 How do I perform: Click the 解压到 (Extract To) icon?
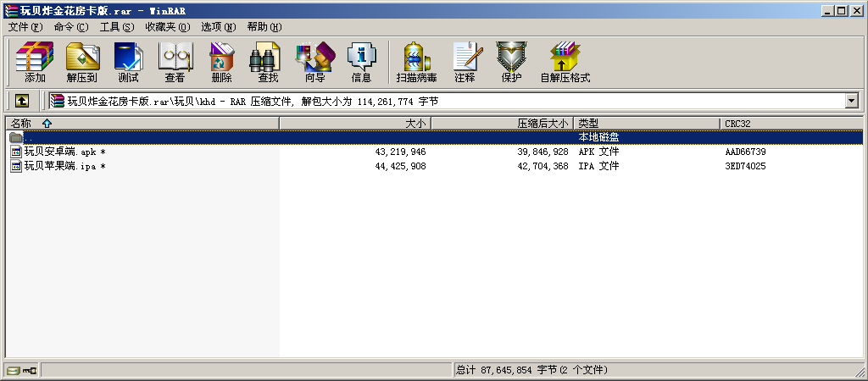[81, 62]
